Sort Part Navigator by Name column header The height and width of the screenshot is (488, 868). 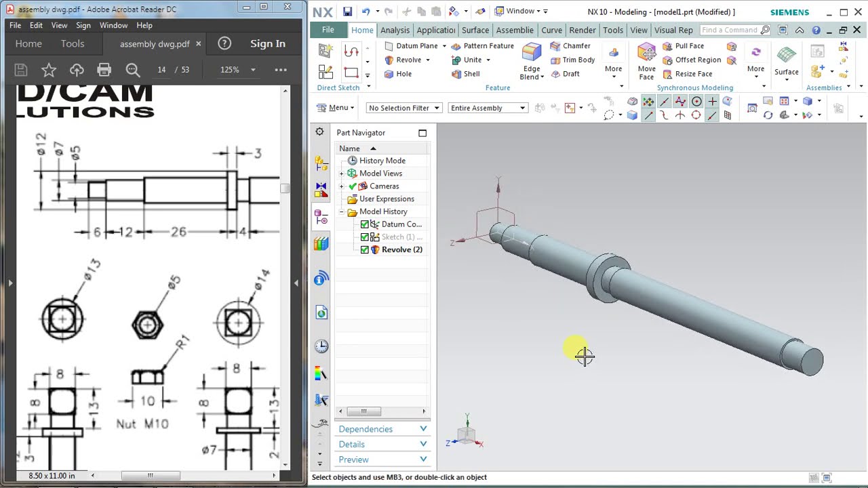350,148
